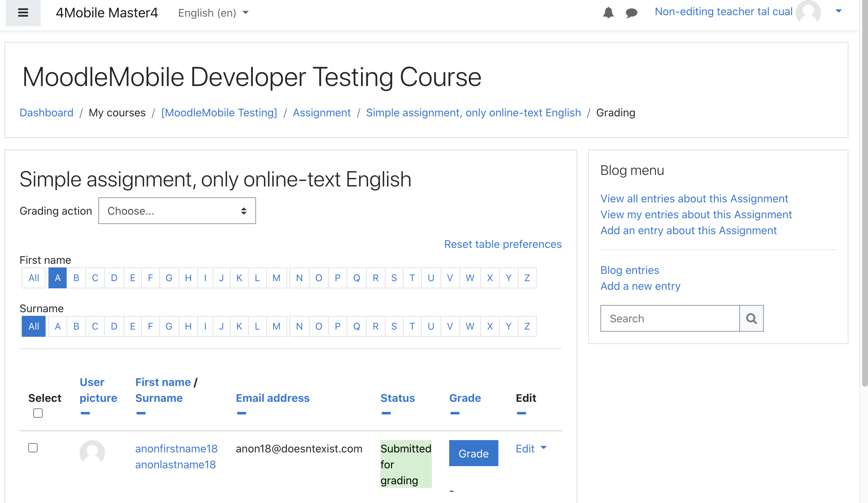The width and height of the screenshot is (868, 503).
Task: Click the 4Mobile Master4 site name
Action: 107,13
